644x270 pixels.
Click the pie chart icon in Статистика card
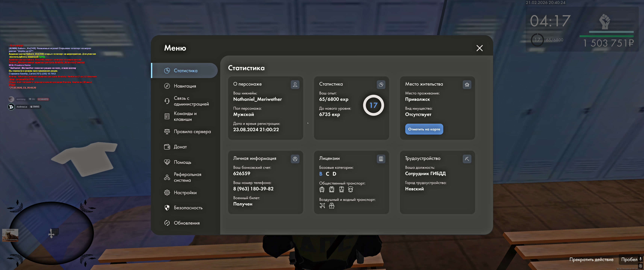pos(381,85)
